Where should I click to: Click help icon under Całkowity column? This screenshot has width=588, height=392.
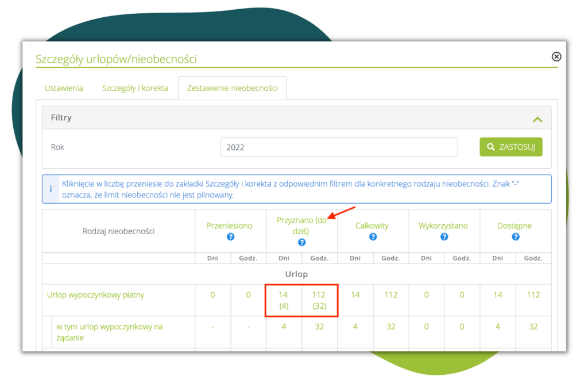click(373, 236)
